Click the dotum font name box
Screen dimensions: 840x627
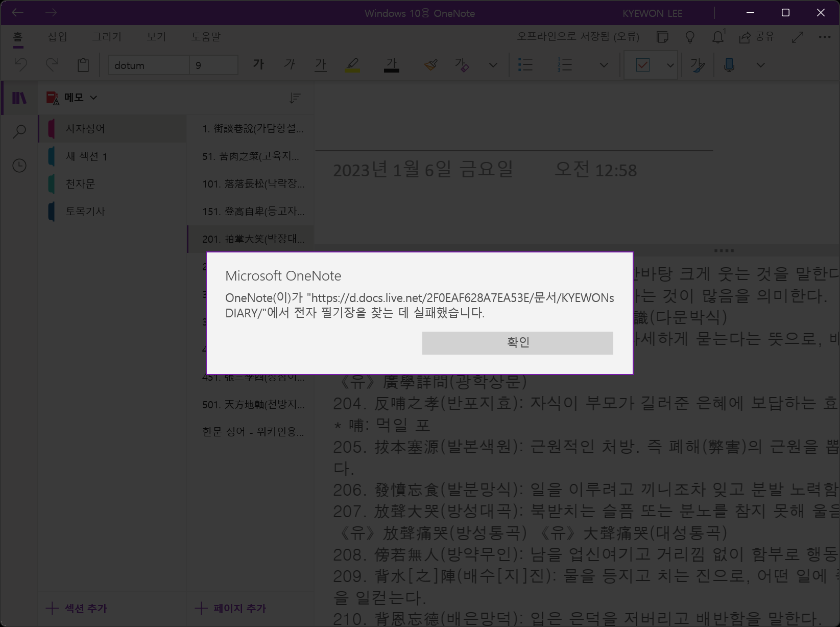click(x=149, y=65)
